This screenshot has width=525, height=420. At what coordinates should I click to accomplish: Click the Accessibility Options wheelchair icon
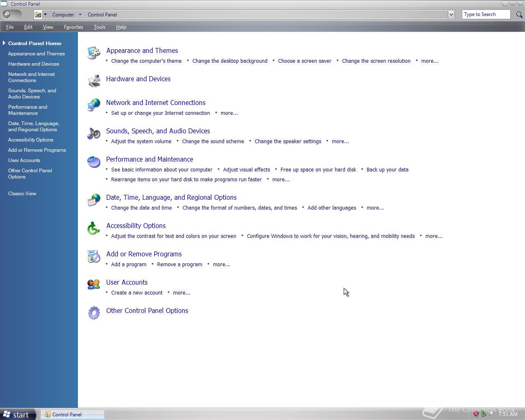click(x=94, y=228)
